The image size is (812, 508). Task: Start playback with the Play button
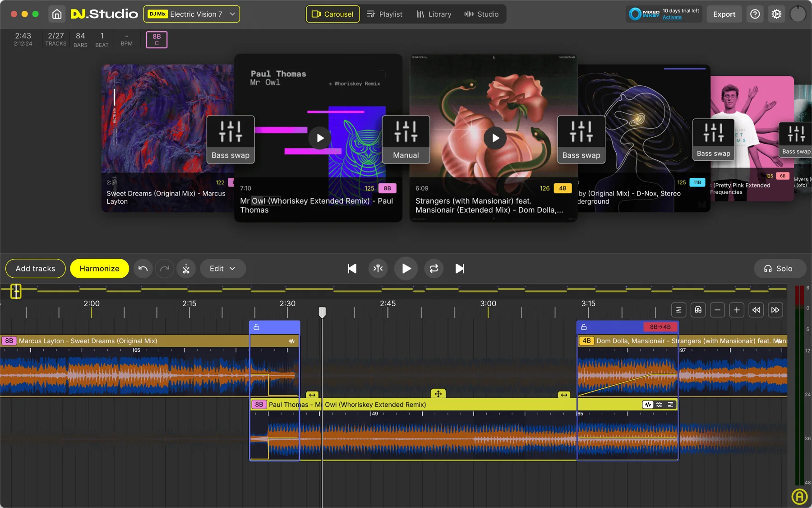point(406,269)
